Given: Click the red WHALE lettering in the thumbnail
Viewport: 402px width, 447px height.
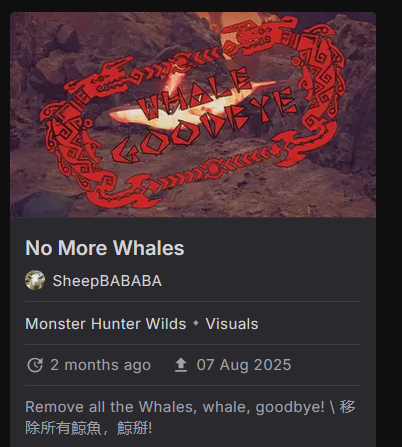Looking at the screenshot, I should (195, 93).
